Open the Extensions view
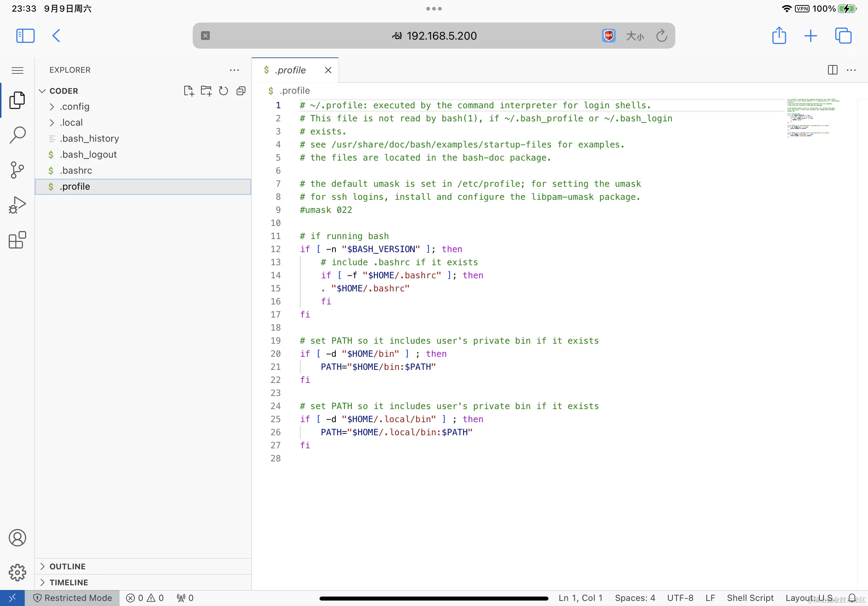Screen dimensions: 868x606 point(17,240)
